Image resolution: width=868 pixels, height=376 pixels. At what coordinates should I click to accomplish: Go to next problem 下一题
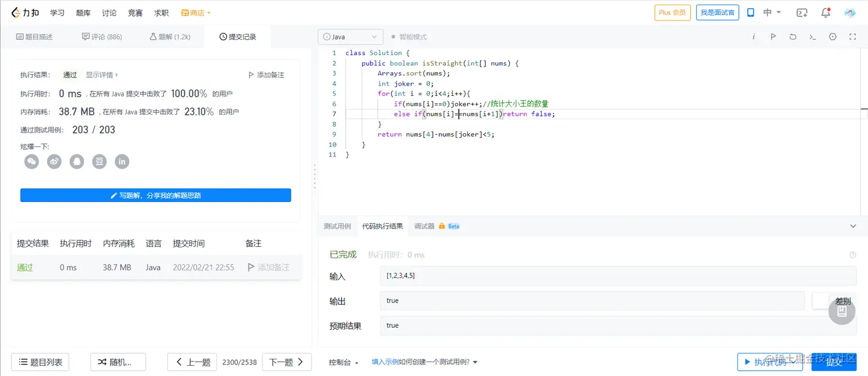287,362
